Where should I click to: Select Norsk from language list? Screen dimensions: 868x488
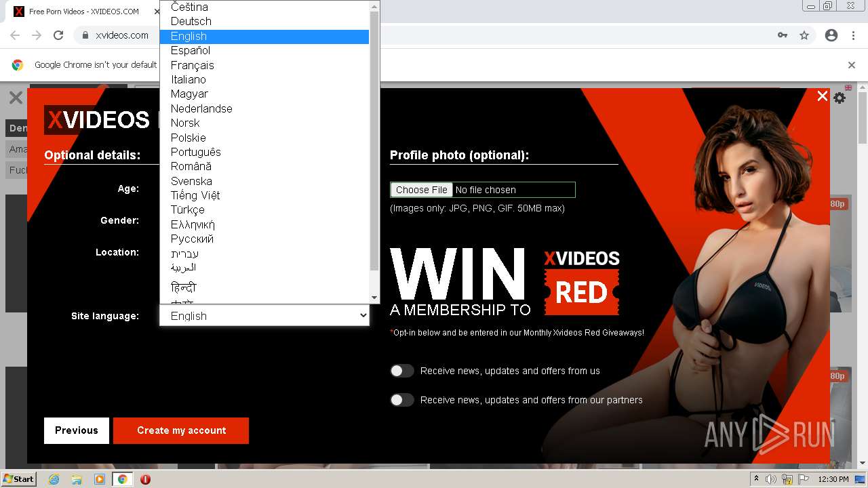tap(264, 123)
